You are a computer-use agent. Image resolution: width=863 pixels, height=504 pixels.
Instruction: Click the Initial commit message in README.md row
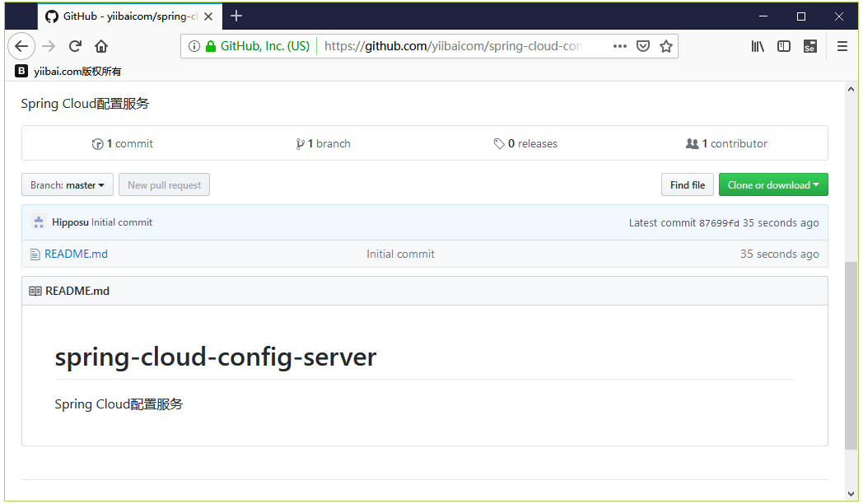(x=401, y=254)
